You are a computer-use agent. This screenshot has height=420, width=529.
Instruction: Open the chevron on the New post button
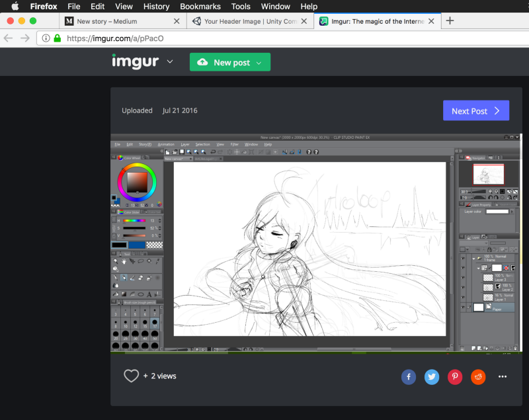click(x=259, y=63)
